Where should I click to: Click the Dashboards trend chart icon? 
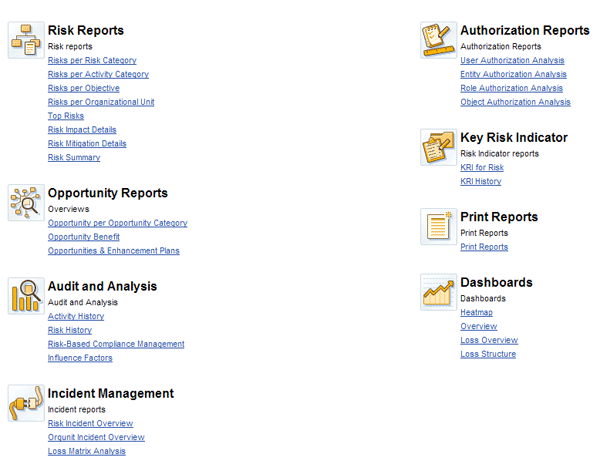tap(439, 292)
